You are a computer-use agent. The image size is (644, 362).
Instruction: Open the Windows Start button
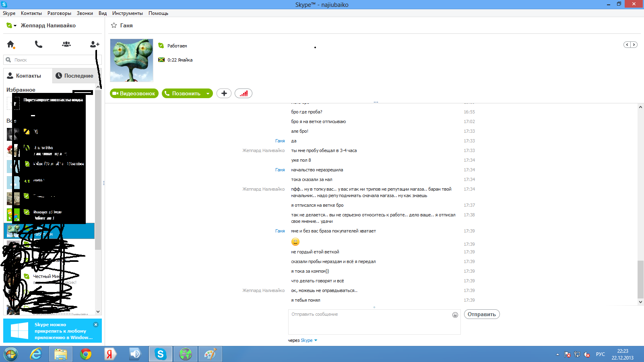(x=11, y=354)
